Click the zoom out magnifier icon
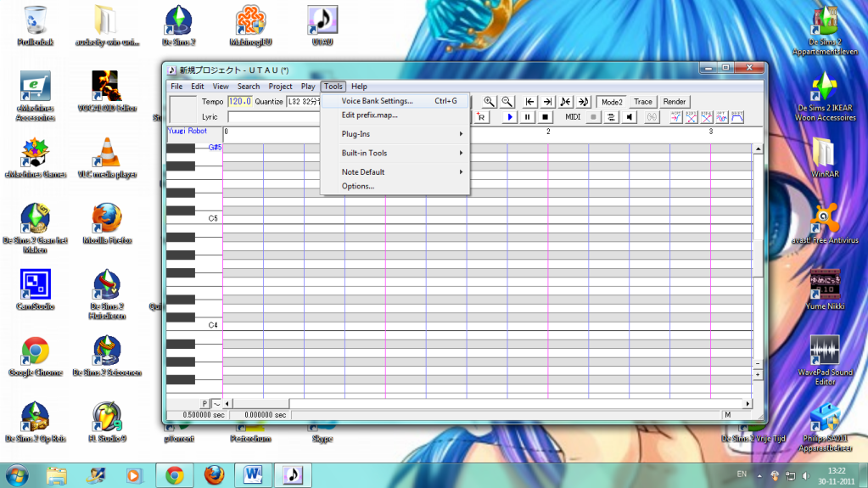Screen dimensions: 868x488 pos(507,102)
